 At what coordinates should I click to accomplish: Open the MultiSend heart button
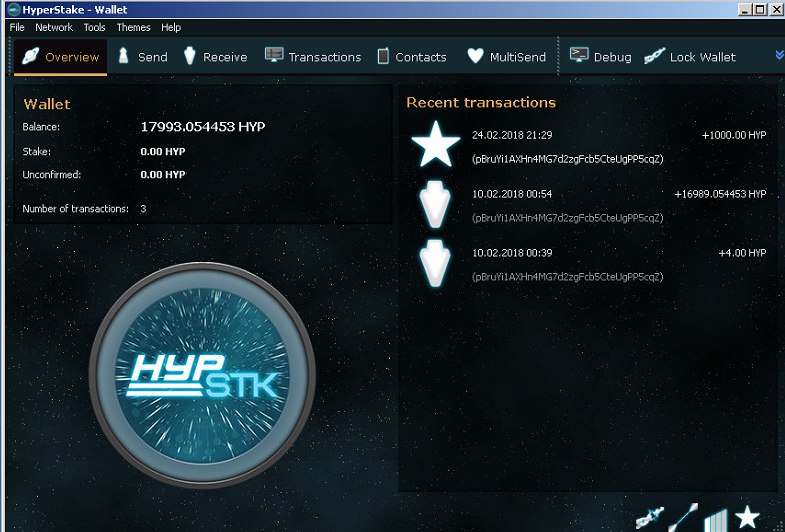click(x=506, y=57)
